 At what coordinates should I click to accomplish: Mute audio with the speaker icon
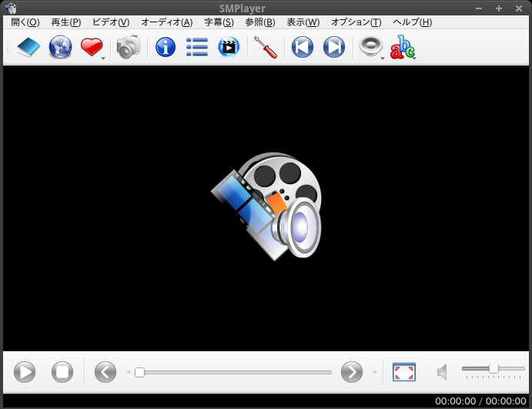[442, 372]
